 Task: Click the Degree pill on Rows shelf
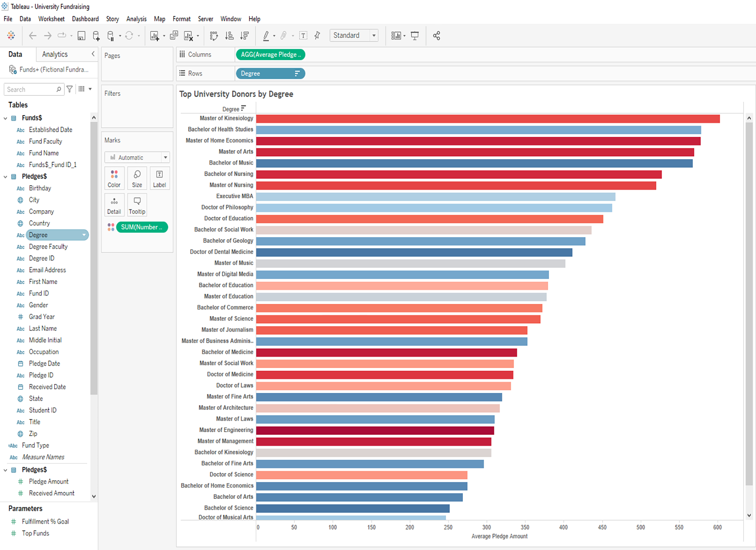pos(270,73)
